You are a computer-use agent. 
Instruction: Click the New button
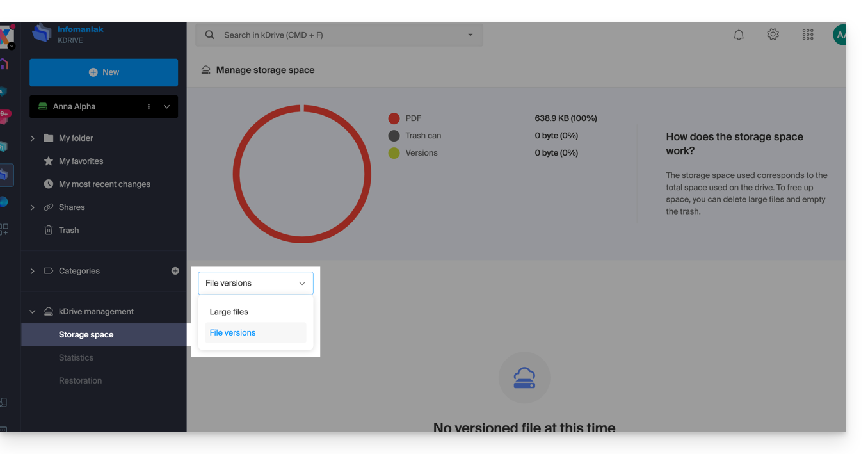click(104, 72)
